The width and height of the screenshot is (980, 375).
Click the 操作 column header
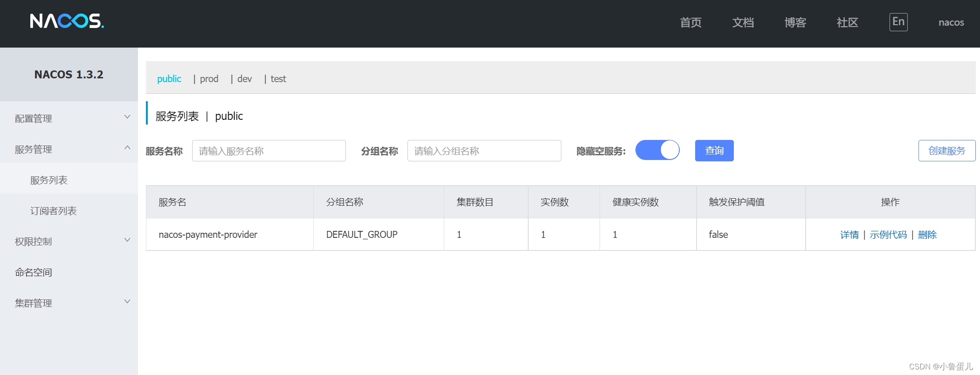[890, 202]
